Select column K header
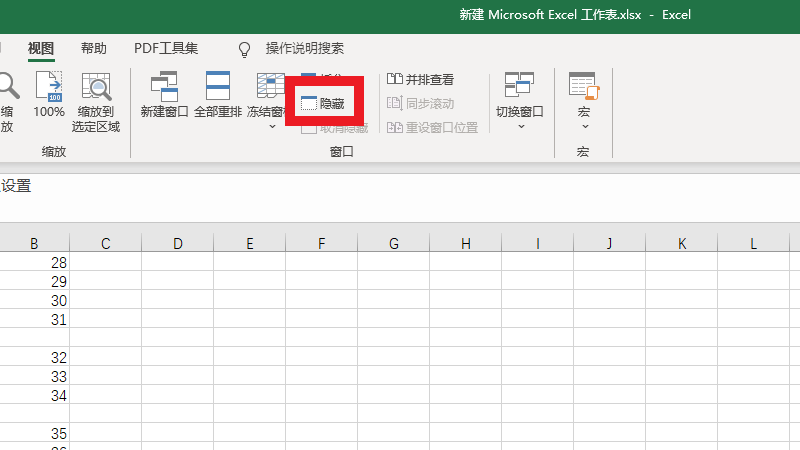The height and width of the screenshot is (450, 800). point(681,244)
